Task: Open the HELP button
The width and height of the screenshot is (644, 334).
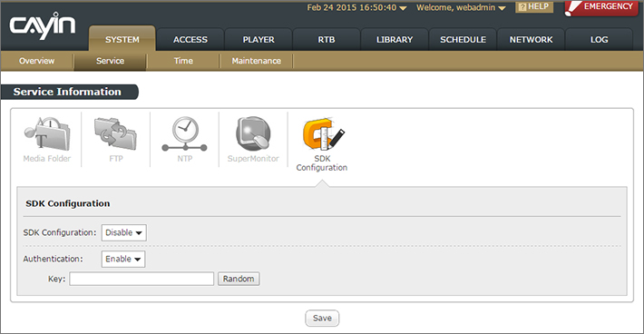Action: [x=534, y=6]
